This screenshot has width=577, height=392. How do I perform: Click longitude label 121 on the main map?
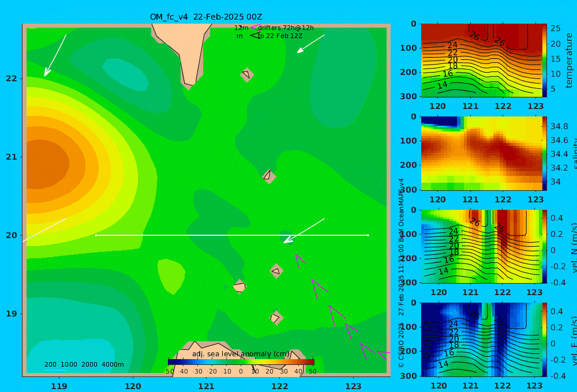[x=206, y=386]
